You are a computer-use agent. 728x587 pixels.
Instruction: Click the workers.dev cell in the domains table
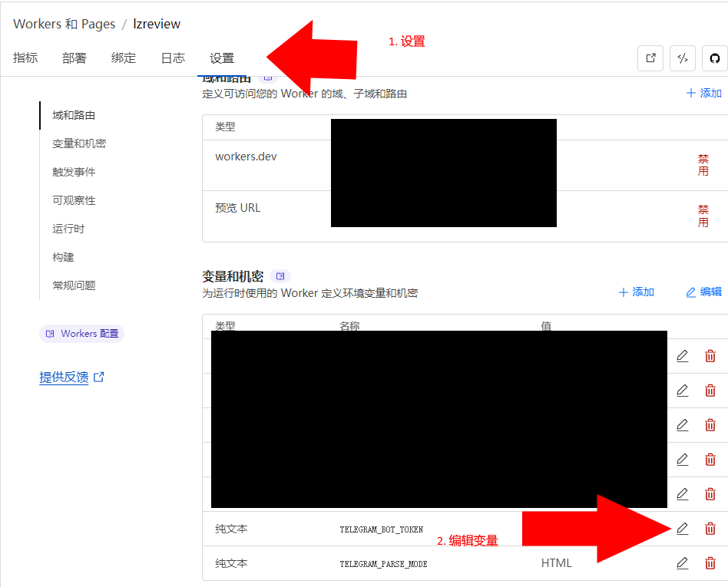[x=246, y=157]
